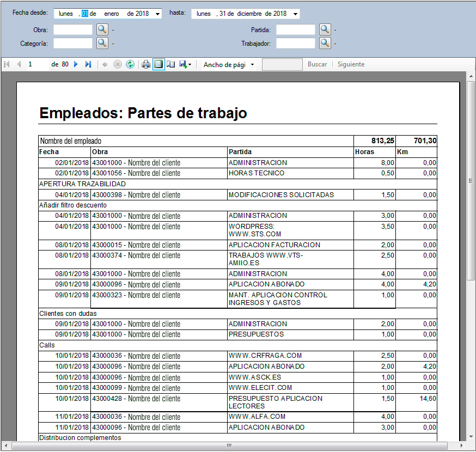Screen dimensions: 476x452
Task: Select the month enero in Fecha desde
Action: pyautogui.click(x=112, y=14)
